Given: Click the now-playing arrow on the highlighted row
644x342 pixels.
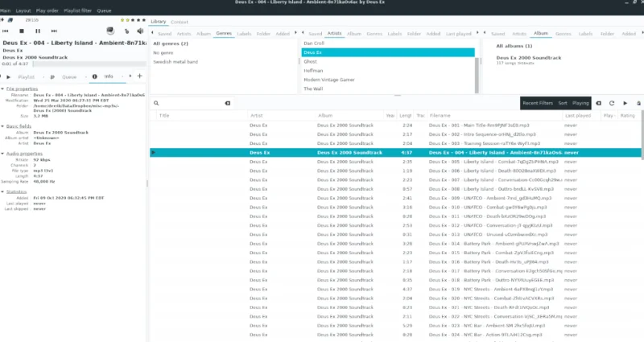Looking at the screenshot, I should click(154, 152).
